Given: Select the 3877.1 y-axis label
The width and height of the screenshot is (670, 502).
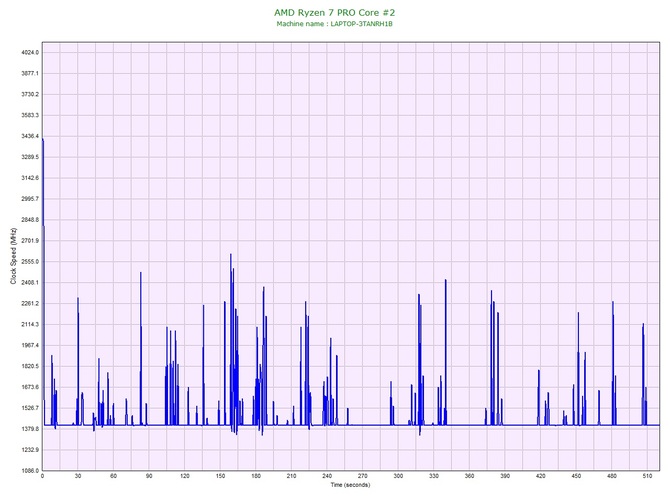Looking at the screenshot, I should (30, 73).
